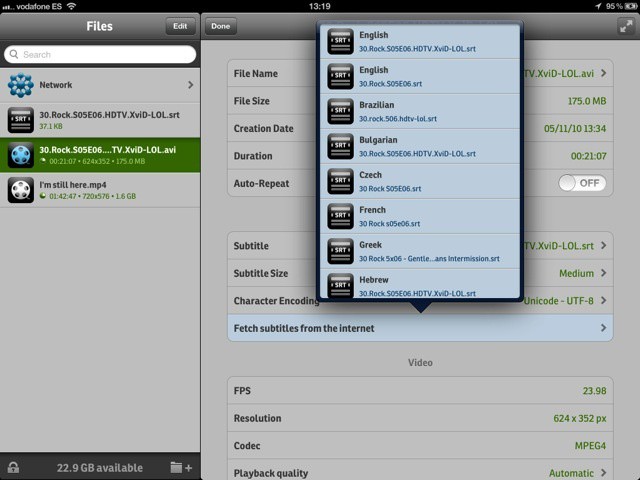Image resolution: width=640 pixels, height=480 pixels.
Task: Select the I'm still here.mp4 file
Action: tap(100, 190)
